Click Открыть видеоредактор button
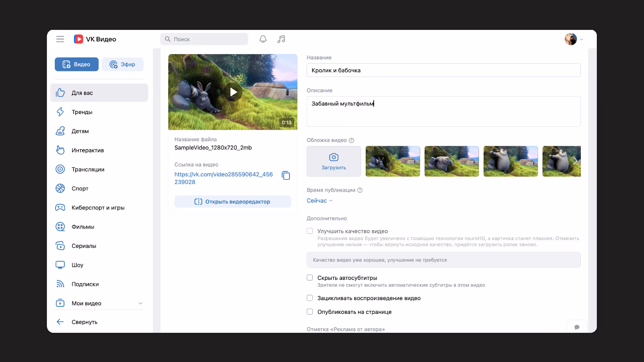This screenshot has height=362, width=644. [233, 202]
